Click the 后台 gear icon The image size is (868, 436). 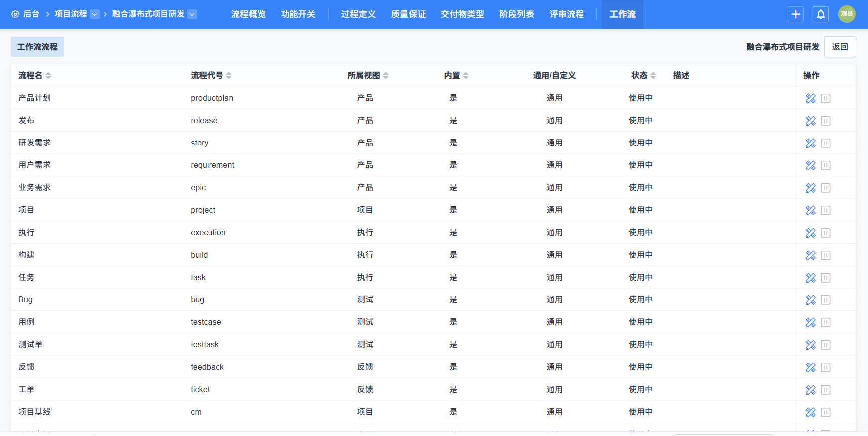point(15,14)
